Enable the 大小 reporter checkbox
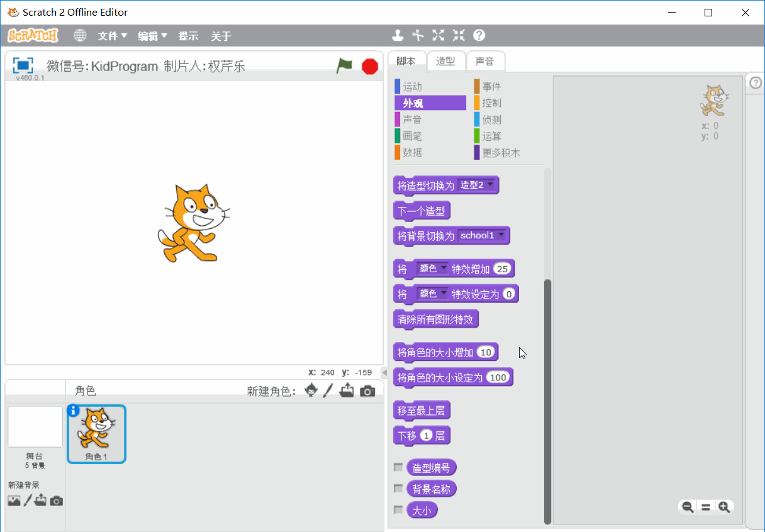The height and width of the screenshot is (532, 765). coord(398,510)
